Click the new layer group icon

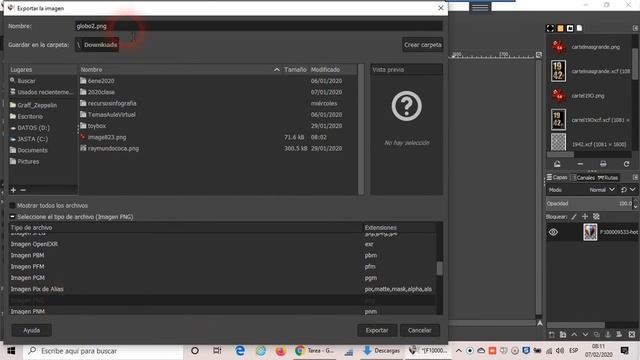[563, 335]
